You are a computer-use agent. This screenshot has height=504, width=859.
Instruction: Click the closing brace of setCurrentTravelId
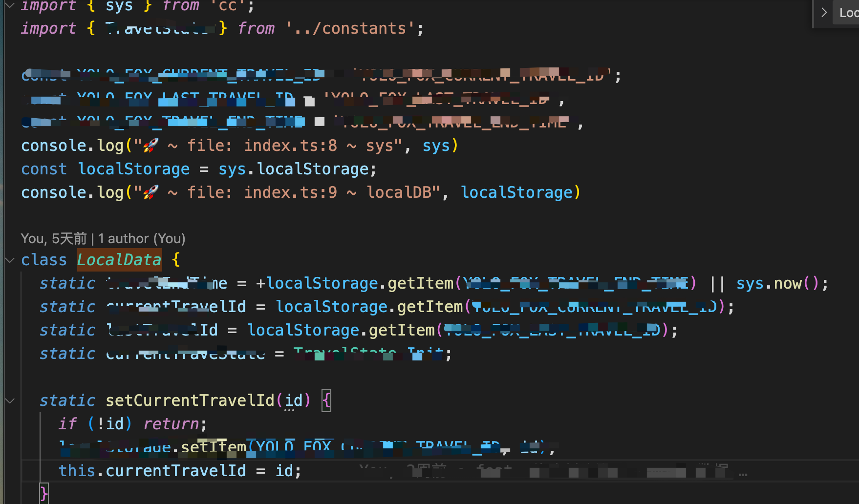pos(44,493)
